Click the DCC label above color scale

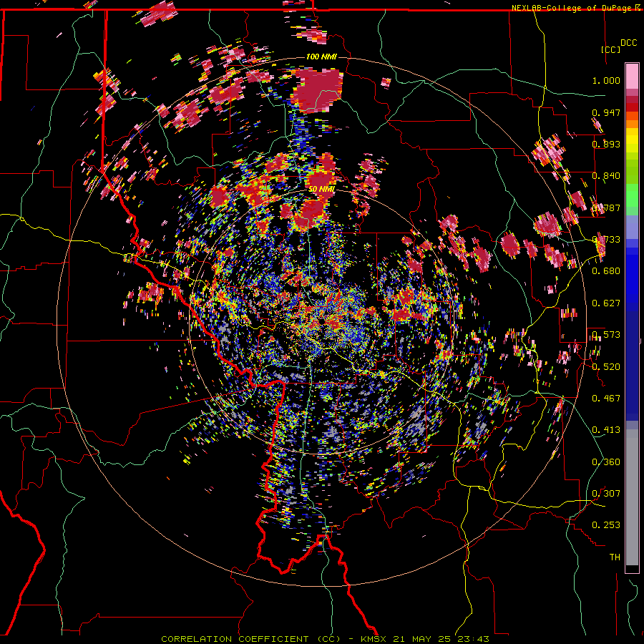click(x=628, y=43)
